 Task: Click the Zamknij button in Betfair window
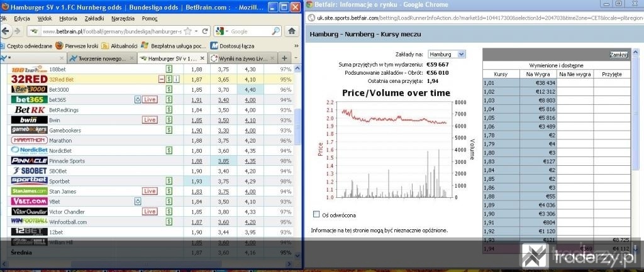619,55
